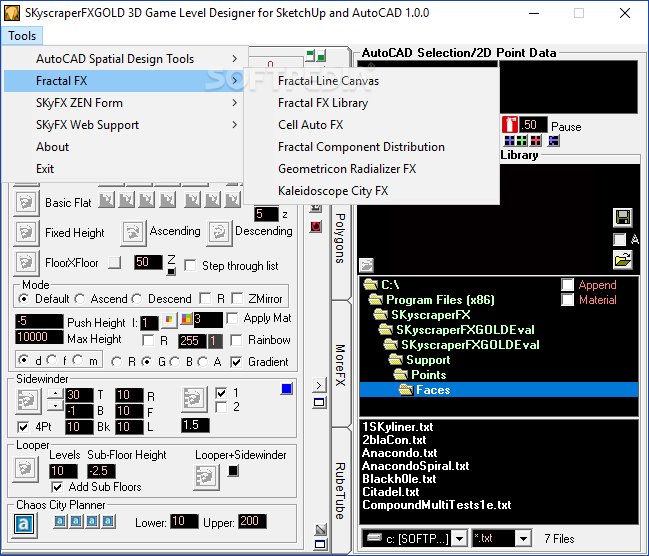Save library with the floppy disk icon
649x556 pixels.
click(x=623, y=217)
